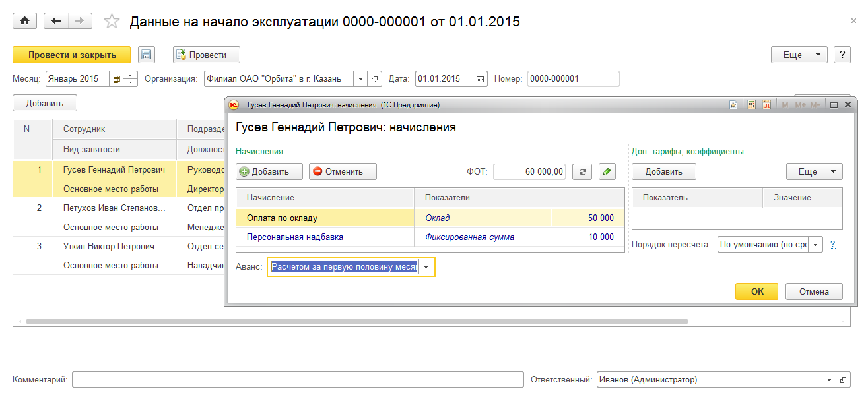Open the calculator in dialog title bar
868x397 pixels.
click(x=751, y=105)
